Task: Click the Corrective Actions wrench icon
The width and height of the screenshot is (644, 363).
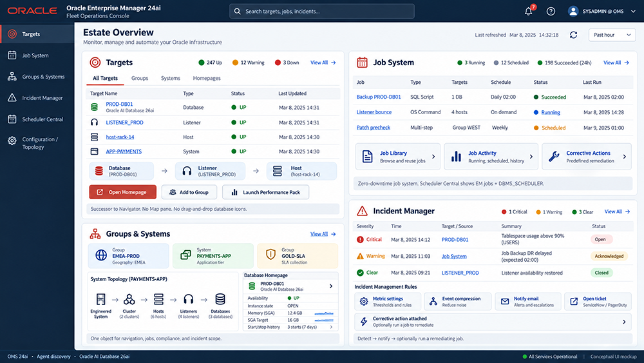Action: coord(554,157)
